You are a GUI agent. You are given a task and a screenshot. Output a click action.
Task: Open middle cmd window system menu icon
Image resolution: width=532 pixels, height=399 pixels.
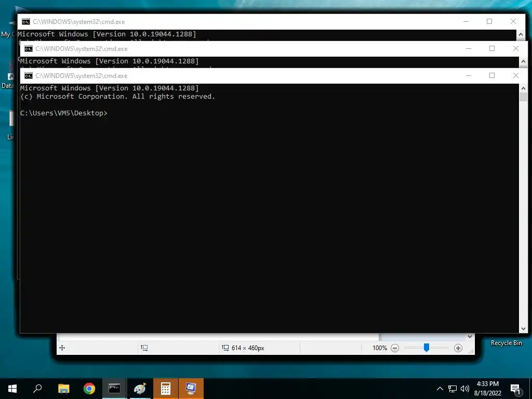tap(29, 49)
